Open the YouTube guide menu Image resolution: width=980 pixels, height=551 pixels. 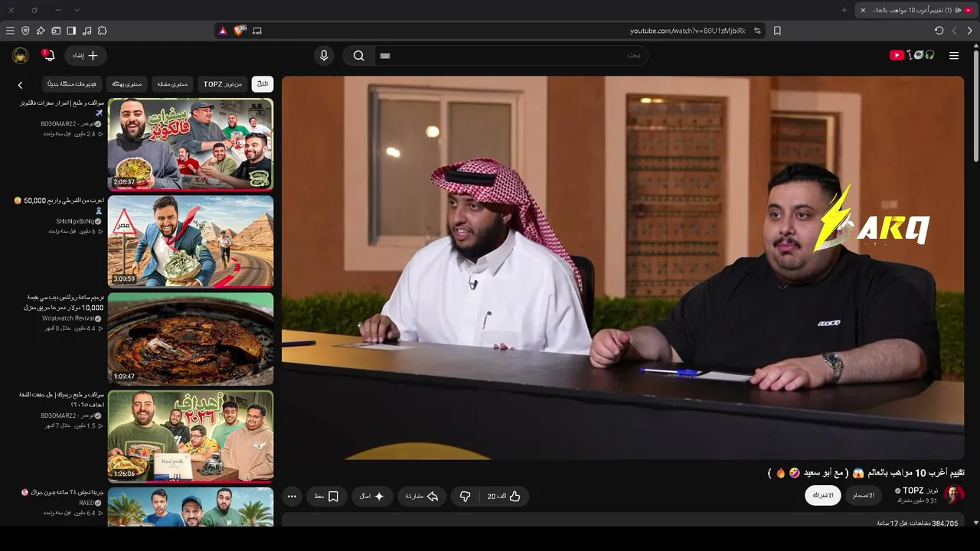954,55
